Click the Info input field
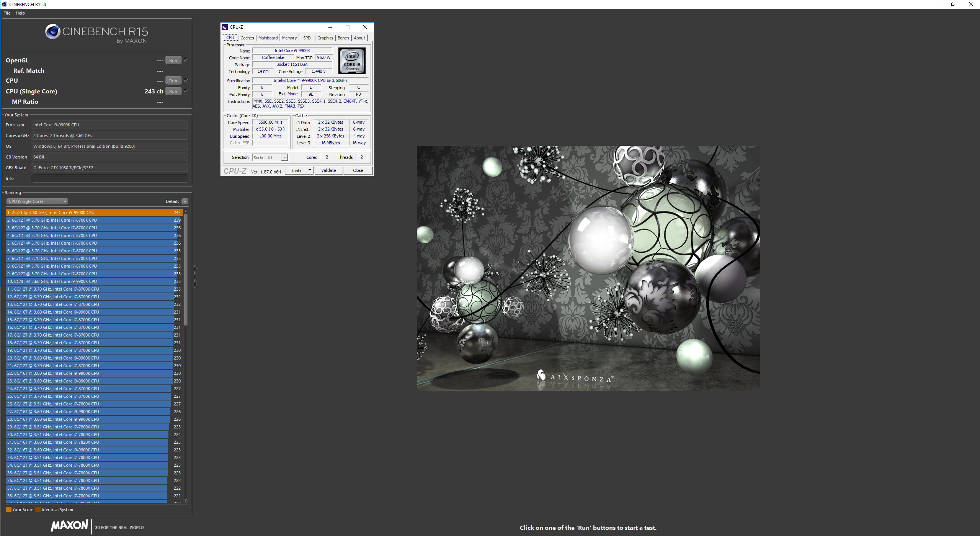Screen dimensions: 980x536 (109, 178)
